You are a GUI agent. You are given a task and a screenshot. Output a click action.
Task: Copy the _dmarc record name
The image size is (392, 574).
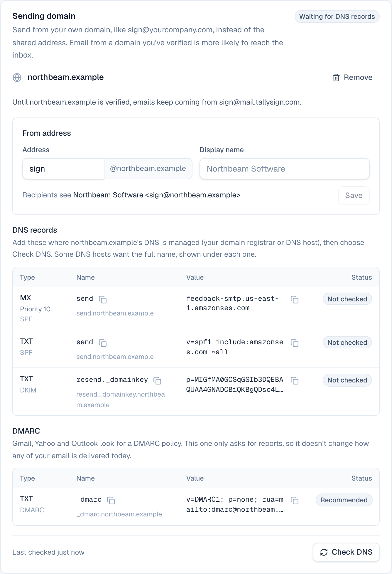coord(111,500)
